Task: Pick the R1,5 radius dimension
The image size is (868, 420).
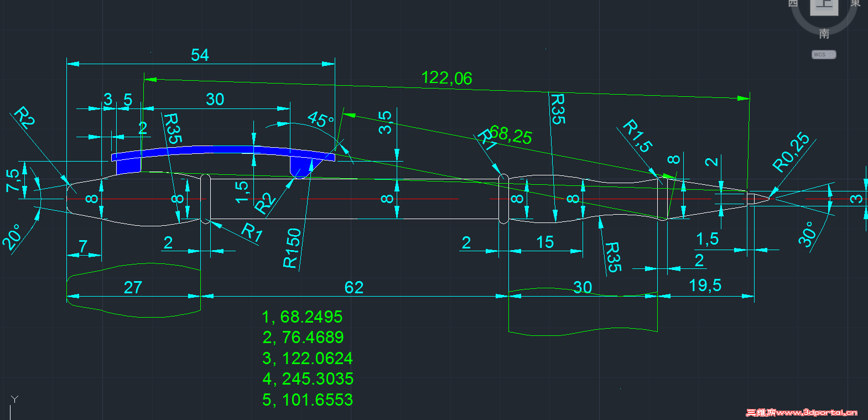Action: pyautogui.click(x=638, y=136)
